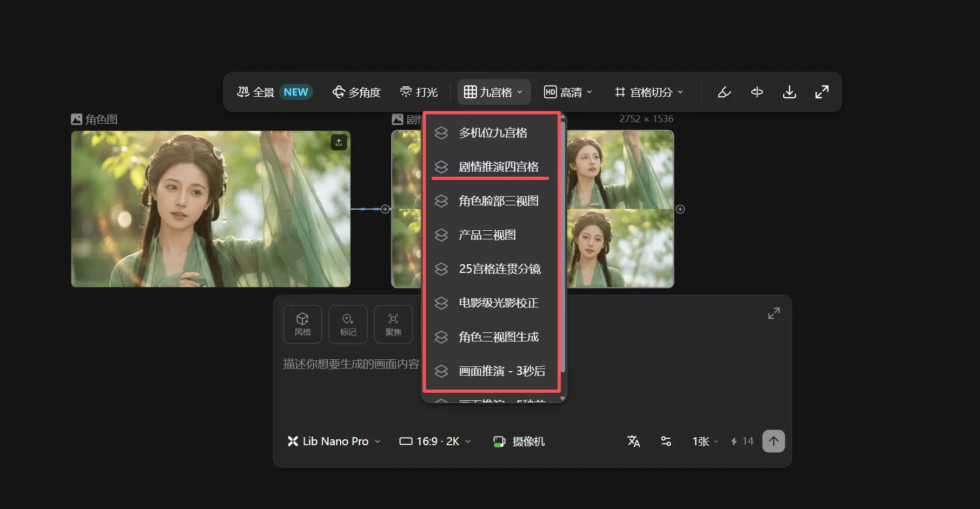Open the 风格 style button

pos(303,324)
